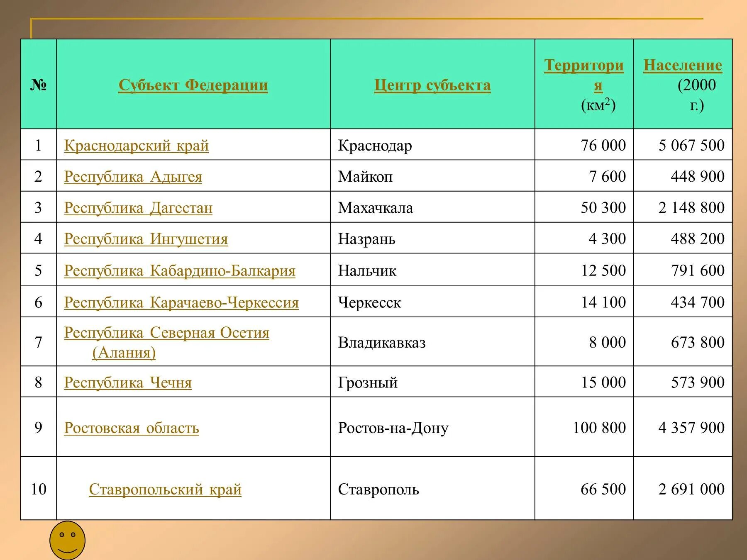Open the Республика Карачаево-Черкессия link
Image resolution: width=747 pixels, height=560 pixels.
pyautogui.click(x=181, y=302)
